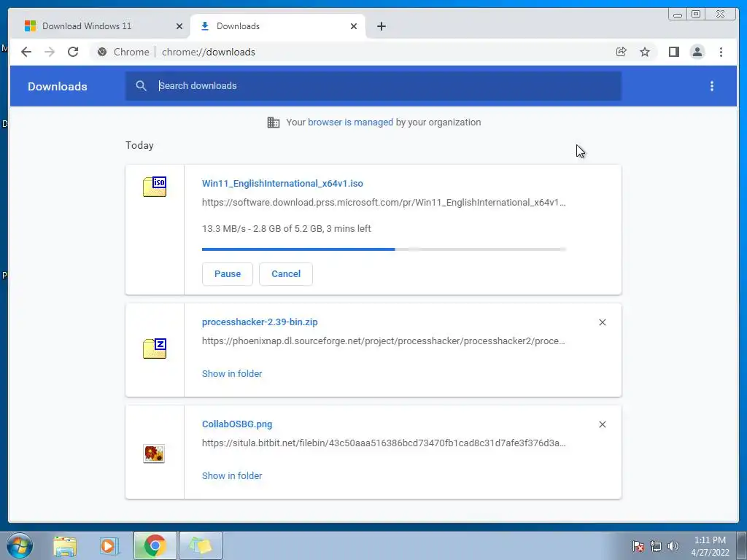Open the side panel icon

click(673, 52)
